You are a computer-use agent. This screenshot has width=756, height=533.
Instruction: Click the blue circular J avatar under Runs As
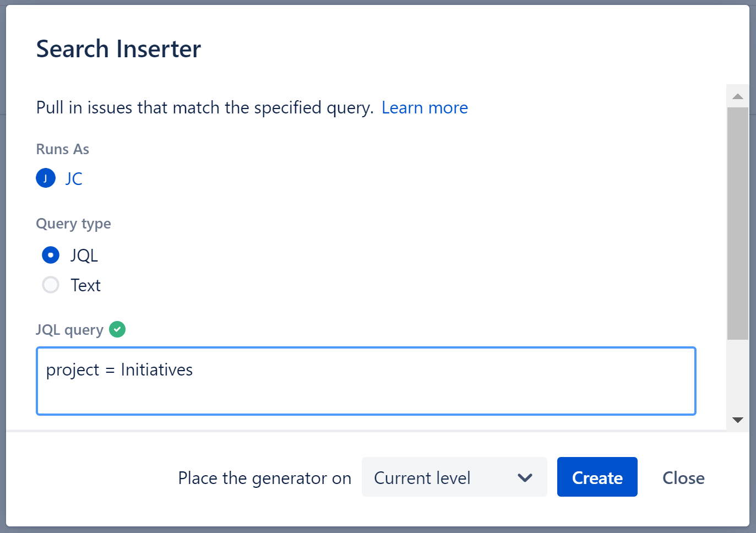point(46,178)
